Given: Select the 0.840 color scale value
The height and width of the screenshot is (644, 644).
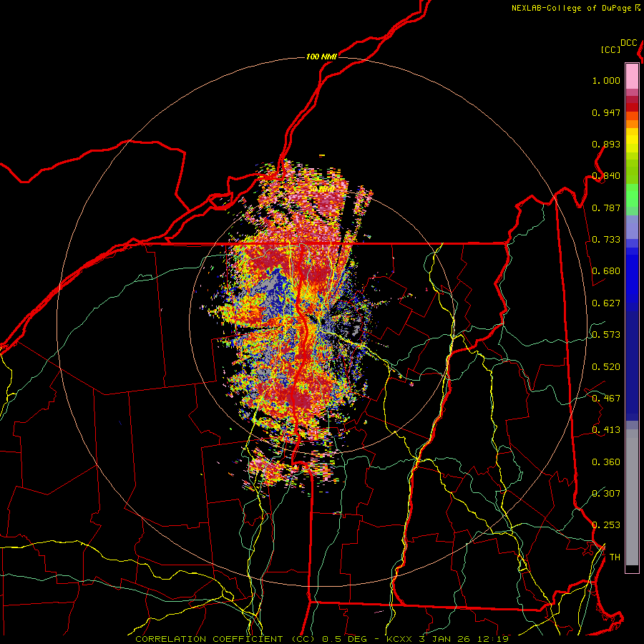Looking at the screenshot, I should pyautogui.click(x=606, y=175).
